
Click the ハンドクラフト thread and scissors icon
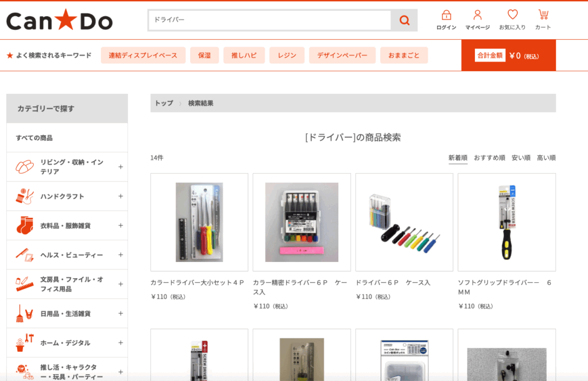[x=25, y=197]
